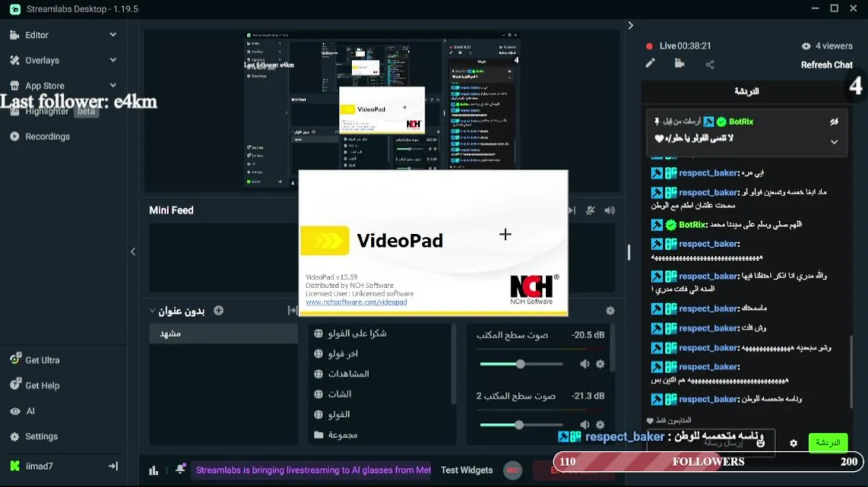
Task: Open Recordings in the sidebar
Action: (x=47, y=137)
